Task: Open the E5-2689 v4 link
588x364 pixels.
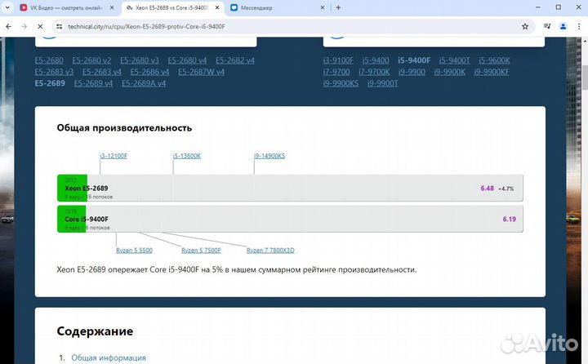Action: pos(93,83)
